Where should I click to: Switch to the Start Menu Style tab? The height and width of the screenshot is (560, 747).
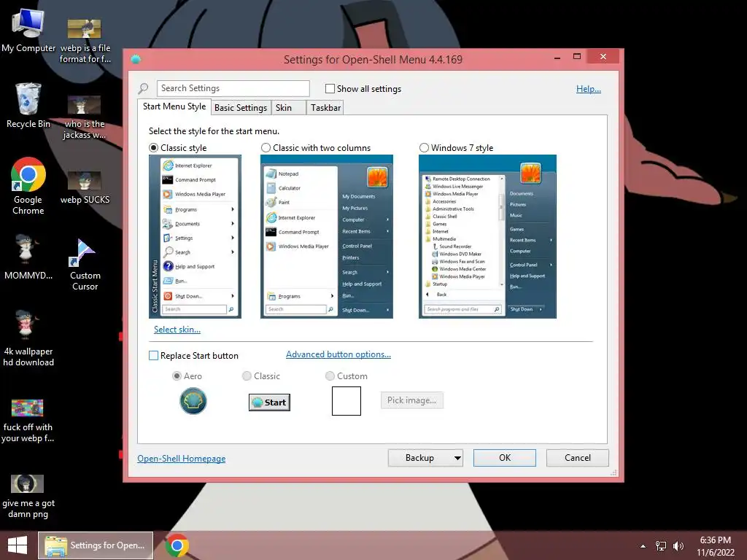[x=174, y=106]
